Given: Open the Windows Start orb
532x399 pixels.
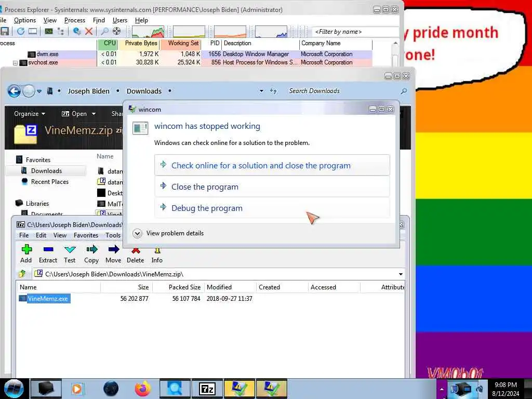Looking at the screenshot, I should point(14,389).
